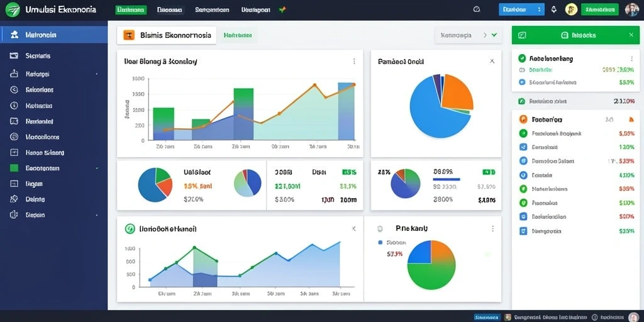Image resolution: width=644 pixels, height=322 pixels.
Task: Select the Usaingoan top nav item
Action: coord(255,10)
